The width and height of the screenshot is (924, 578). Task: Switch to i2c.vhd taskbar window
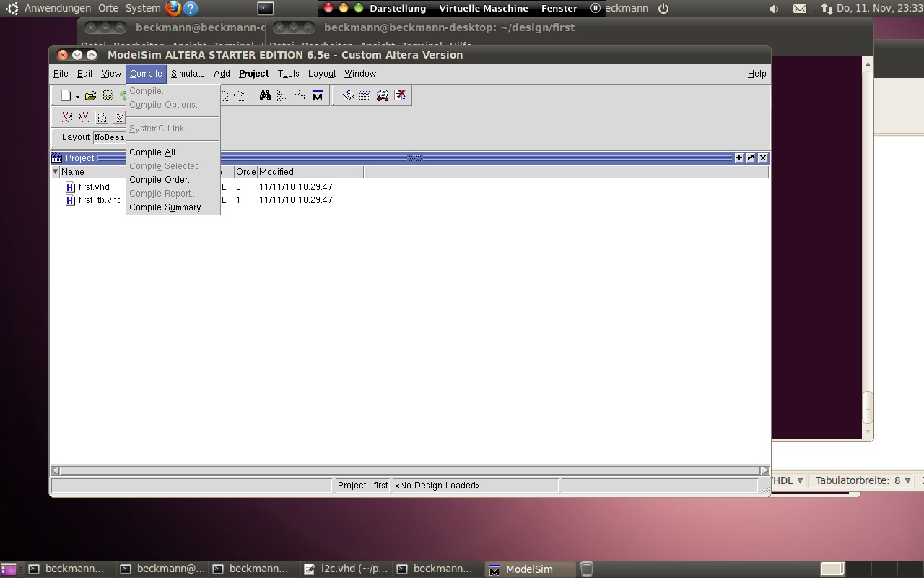[346, 569]
